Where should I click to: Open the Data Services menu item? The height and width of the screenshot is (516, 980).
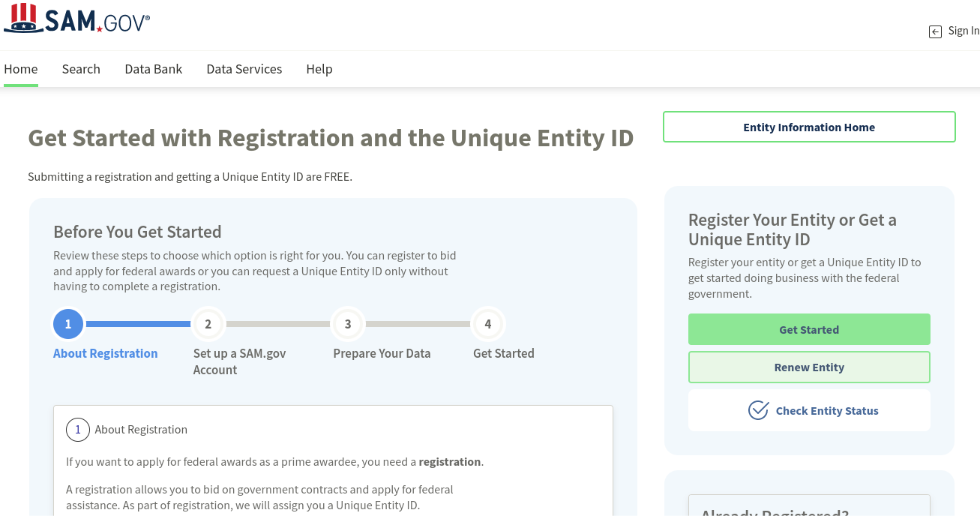click(x=244, y=69)
